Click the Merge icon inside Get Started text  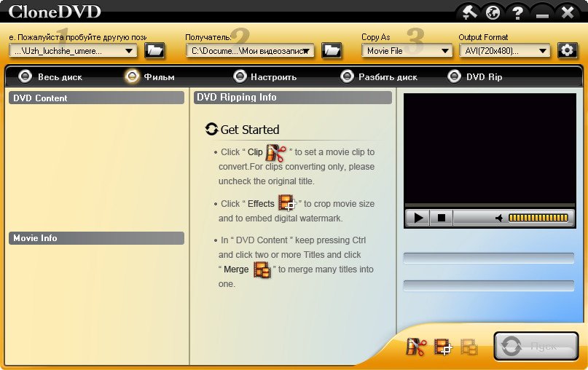click(262, 269)
